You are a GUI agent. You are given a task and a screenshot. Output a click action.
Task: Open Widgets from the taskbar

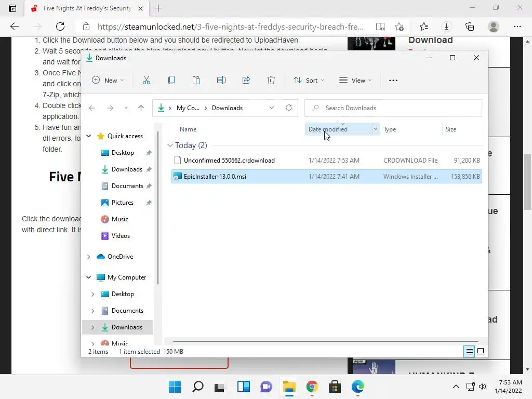pyautogui.click(x=244, y=387)
